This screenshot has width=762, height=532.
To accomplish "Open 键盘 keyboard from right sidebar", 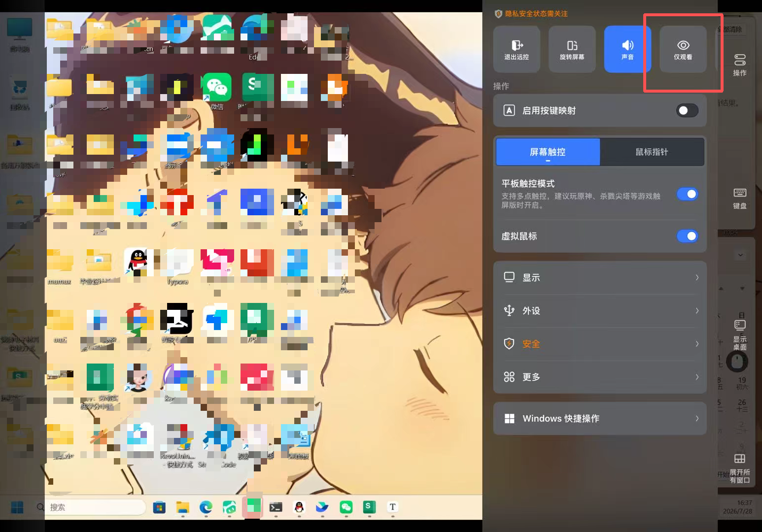I will click(739, 199).
